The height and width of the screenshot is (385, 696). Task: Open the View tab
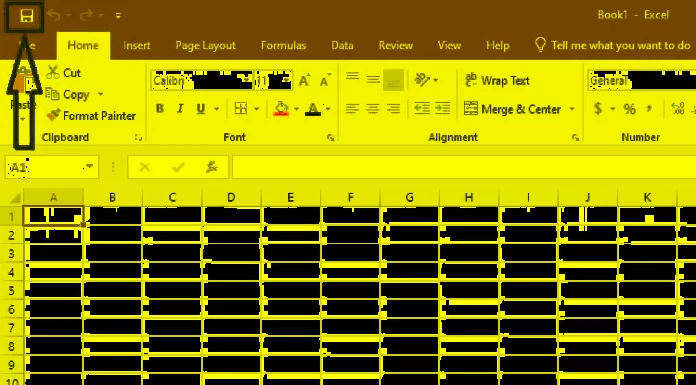[449, 45]
